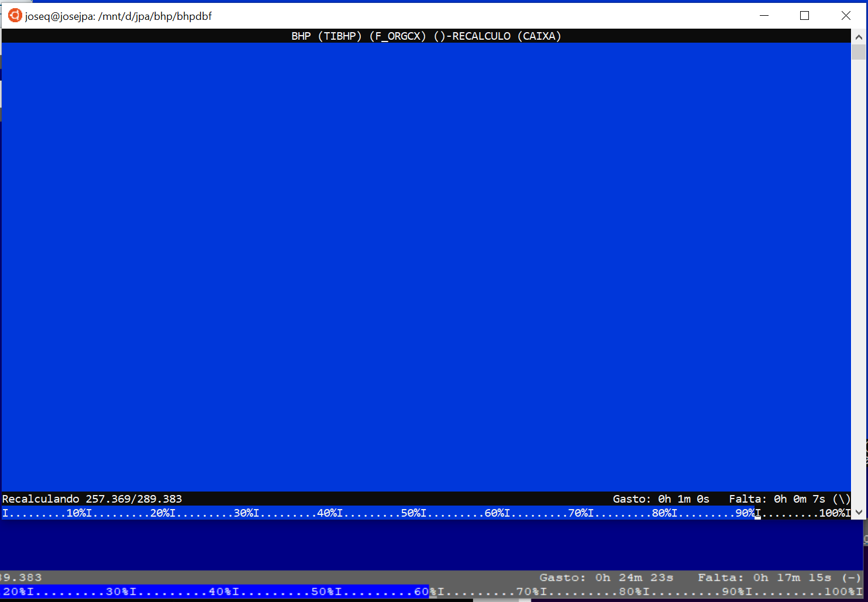Click the 60% marker in the background terminal
The width and height of the screenshot is (868, 602).
point(425,591)
